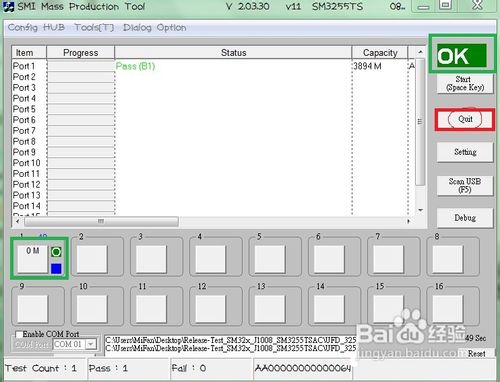Select the Port 5 row
The width and height of the screenshot is (500, 382).
pos(213,109)
